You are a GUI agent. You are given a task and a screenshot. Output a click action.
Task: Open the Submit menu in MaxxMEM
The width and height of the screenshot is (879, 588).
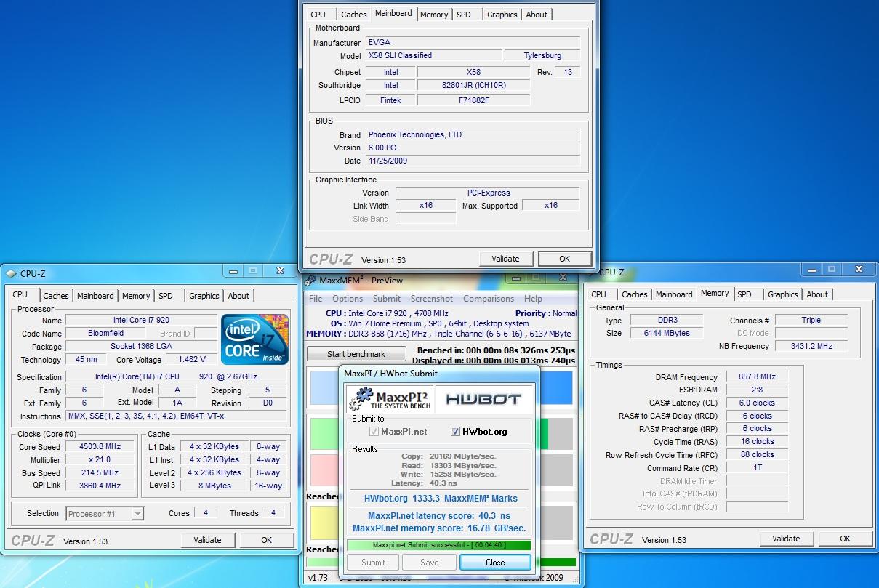pyautogui.click(x=387, y=299)
